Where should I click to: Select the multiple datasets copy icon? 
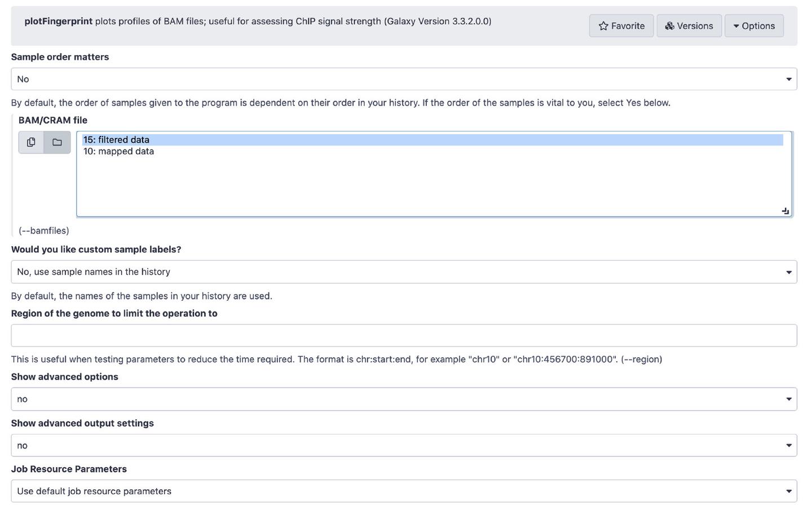(x=31, y=142)
